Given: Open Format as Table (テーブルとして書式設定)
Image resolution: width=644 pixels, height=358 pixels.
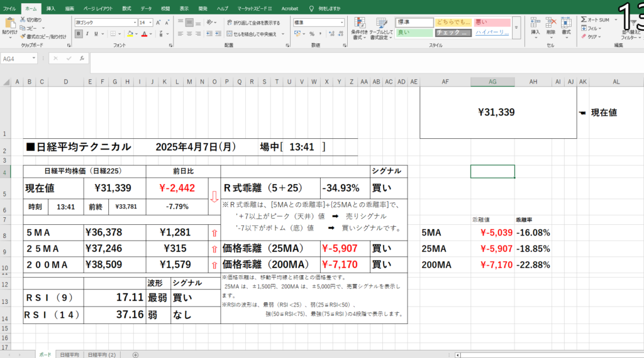Looking at the screenshot, I should pos(381,28).
